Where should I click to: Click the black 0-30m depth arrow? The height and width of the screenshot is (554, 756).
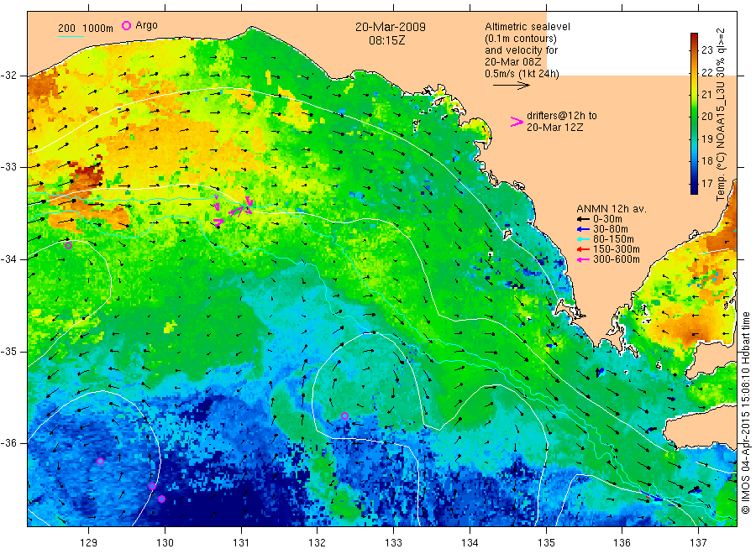point(584,219)
